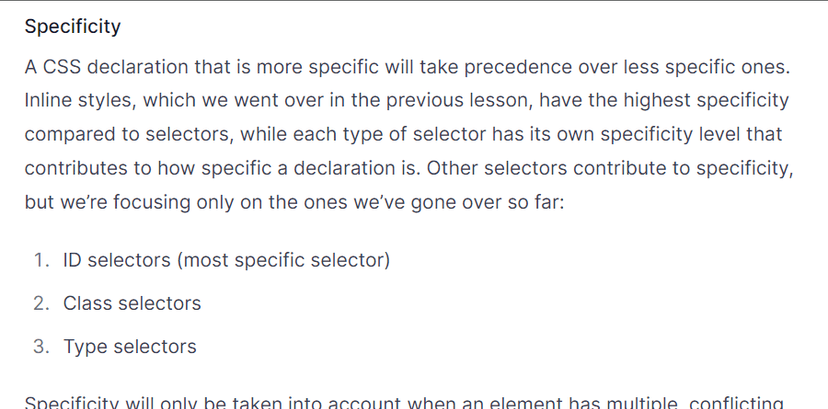Select the ID selectors list item
Viewport: 828px width, 409px height.
coord(226,261)
